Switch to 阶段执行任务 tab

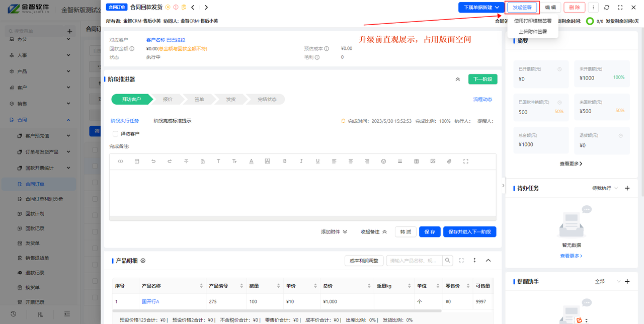point(125,121)
